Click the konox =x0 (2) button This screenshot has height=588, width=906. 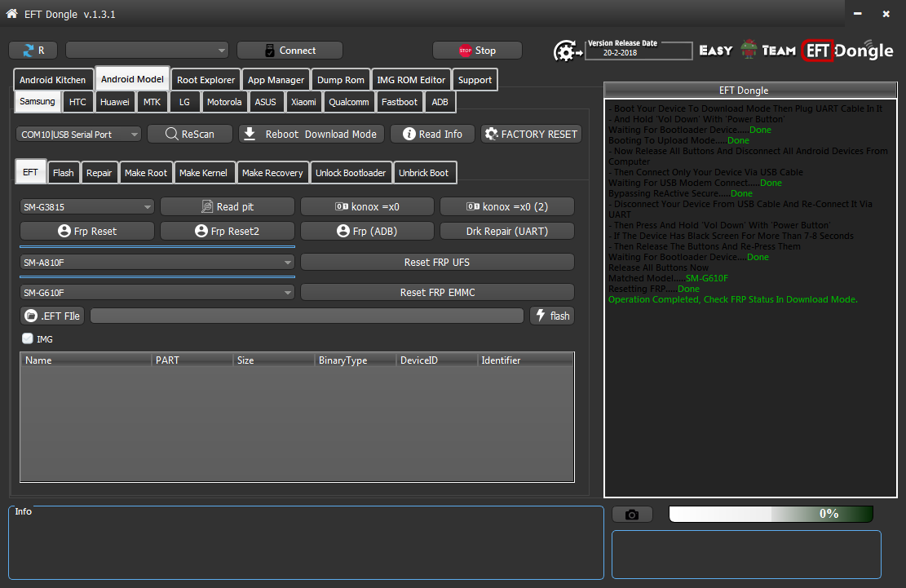coord(507,207)
